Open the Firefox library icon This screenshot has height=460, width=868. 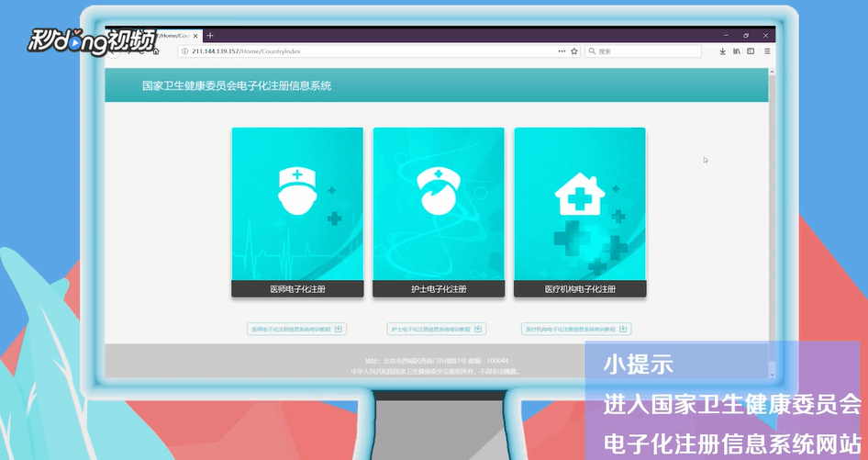tap(736, 51)
